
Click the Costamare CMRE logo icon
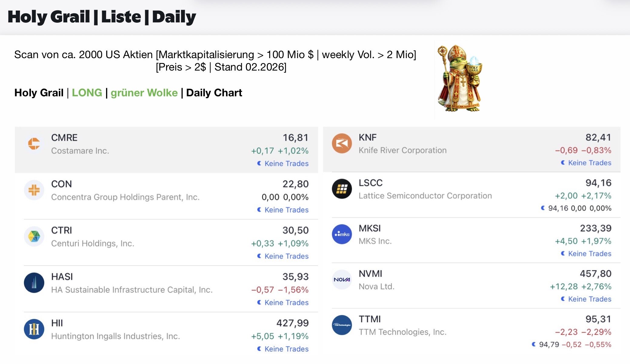[x=34, y=144]
